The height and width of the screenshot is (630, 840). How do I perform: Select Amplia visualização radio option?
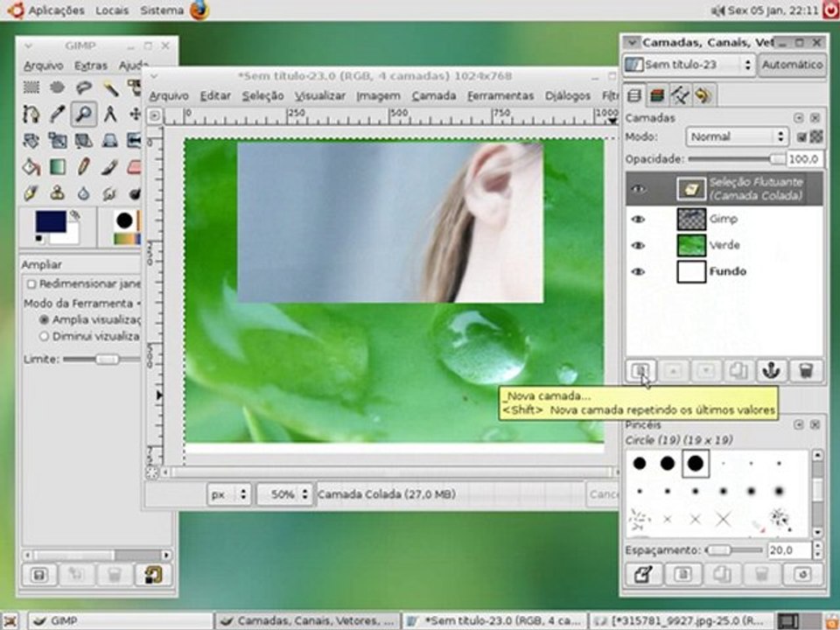click(x=44, y=320)
